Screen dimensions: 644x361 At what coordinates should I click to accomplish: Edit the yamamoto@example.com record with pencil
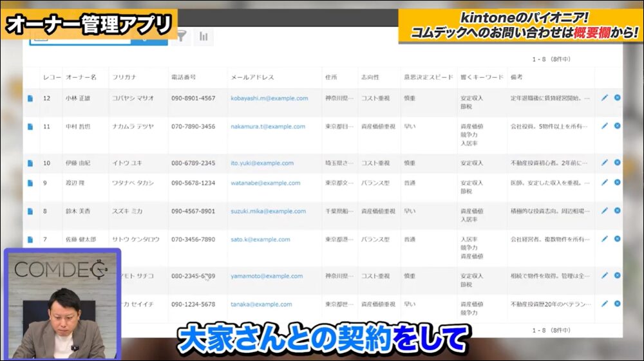(x=604, y=275)
